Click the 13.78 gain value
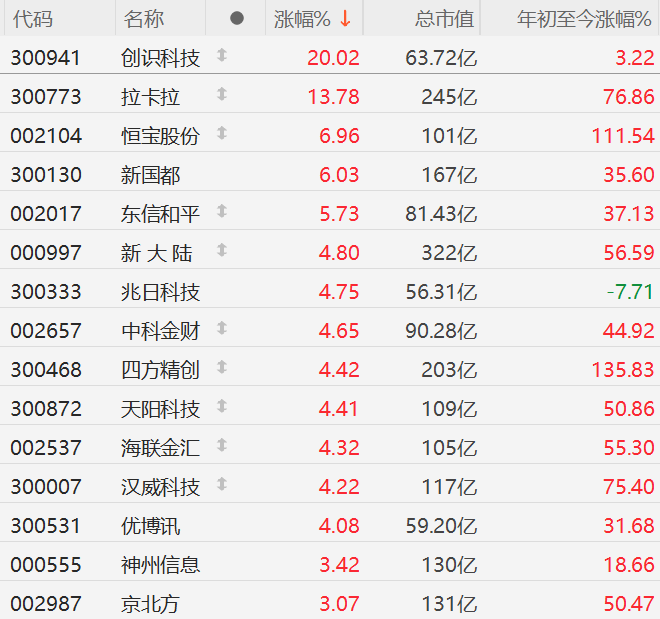This screenshot has width=660, height=619. click(x=334, y=97)
